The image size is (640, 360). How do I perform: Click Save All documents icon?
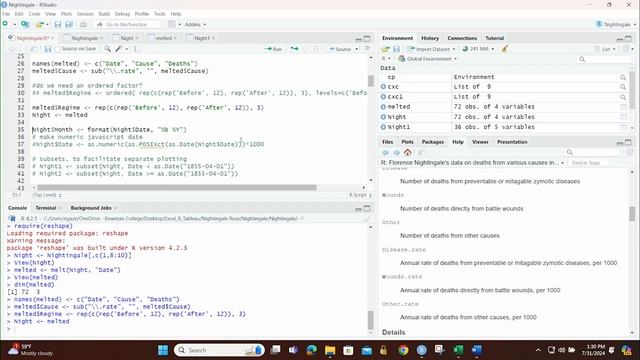point(69,24)
